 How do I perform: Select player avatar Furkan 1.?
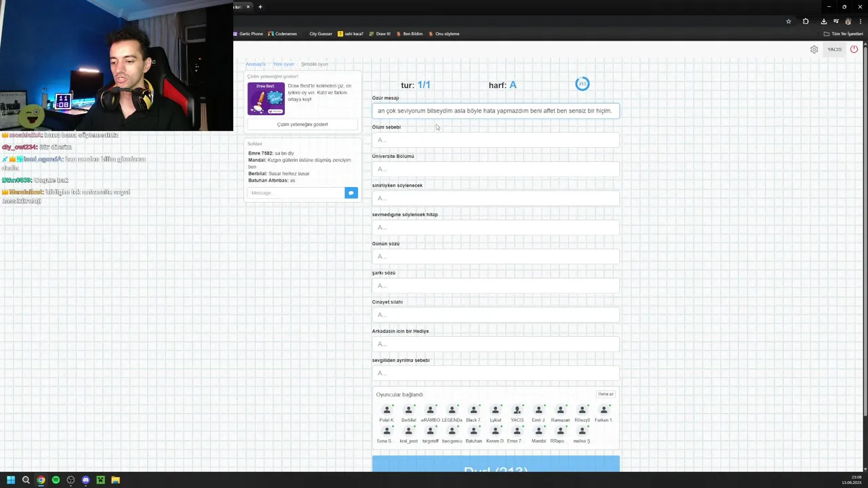click(x=604, y=413)
